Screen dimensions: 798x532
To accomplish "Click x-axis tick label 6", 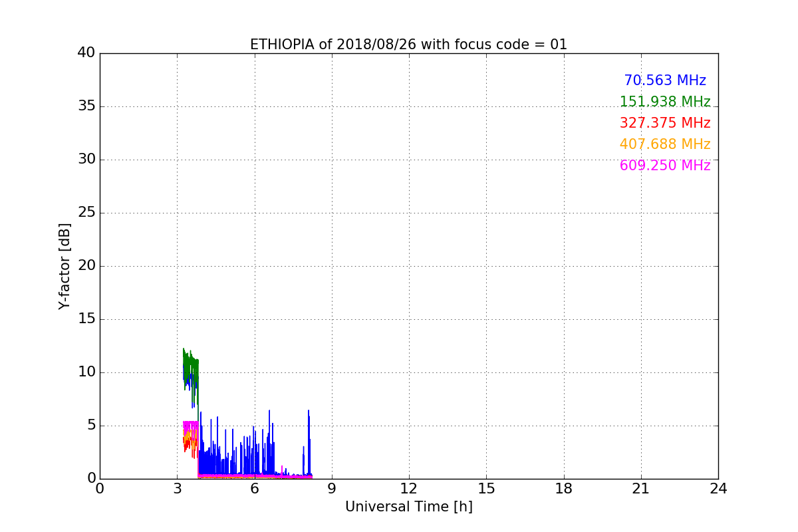I will coord(254,489).
